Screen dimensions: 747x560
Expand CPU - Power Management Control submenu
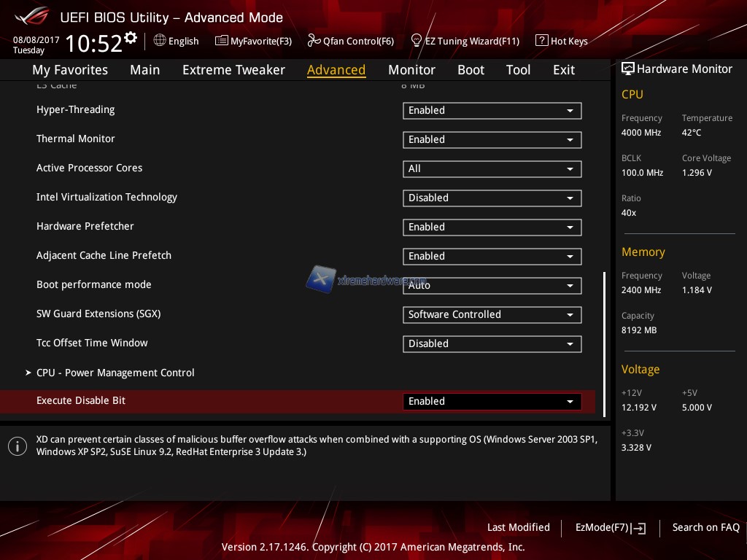point(115,373)
